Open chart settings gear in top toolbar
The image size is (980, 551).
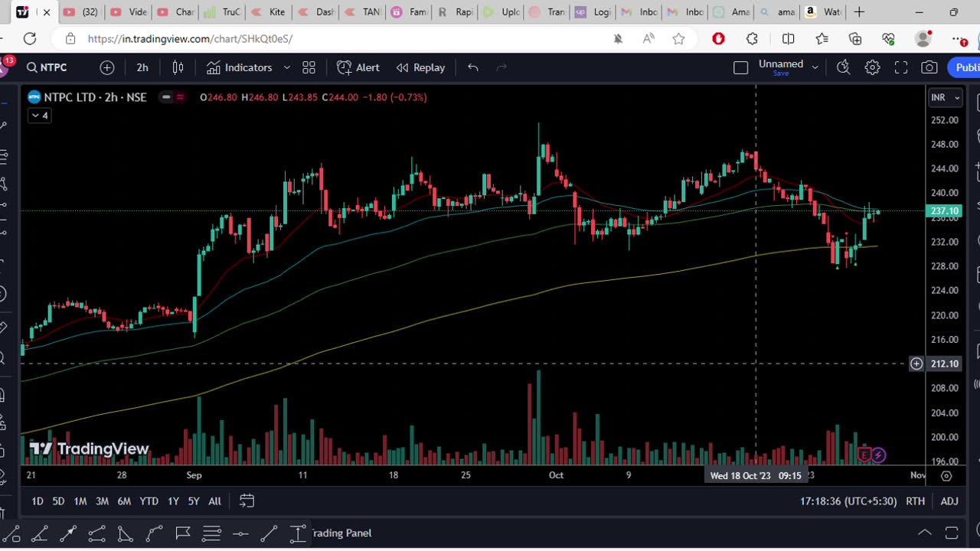872,67
